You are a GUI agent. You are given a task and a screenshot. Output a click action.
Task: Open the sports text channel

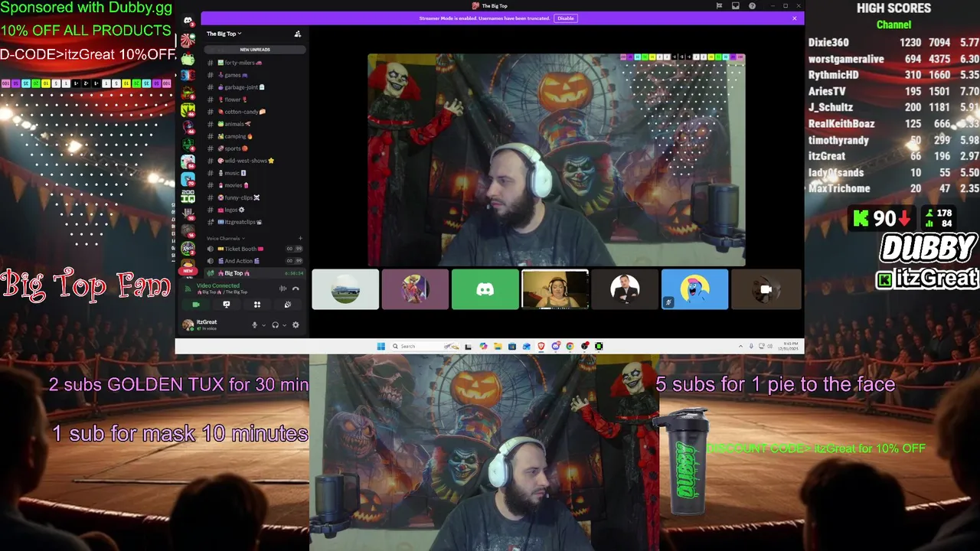(254, 148)
